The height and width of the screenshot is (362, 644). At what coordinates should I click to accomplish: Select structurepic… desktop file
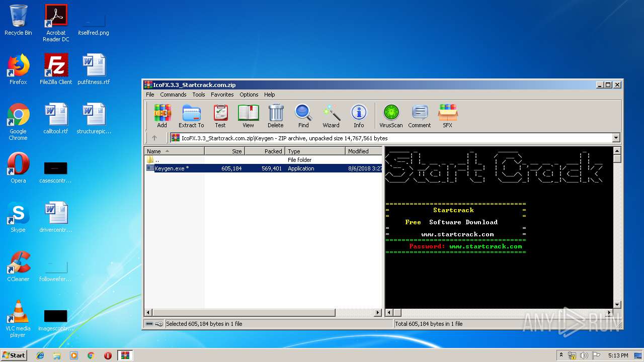click(94, 119)
